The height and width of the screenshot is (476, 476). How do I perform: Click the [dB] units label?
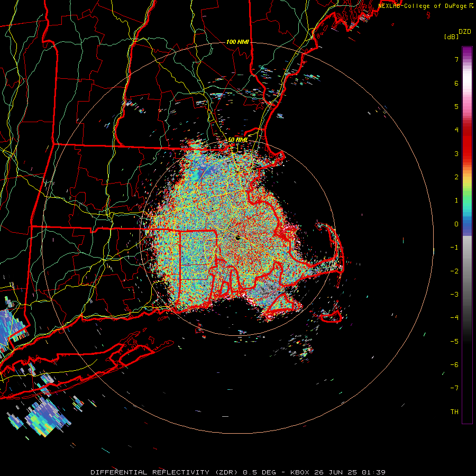(451, 36)
